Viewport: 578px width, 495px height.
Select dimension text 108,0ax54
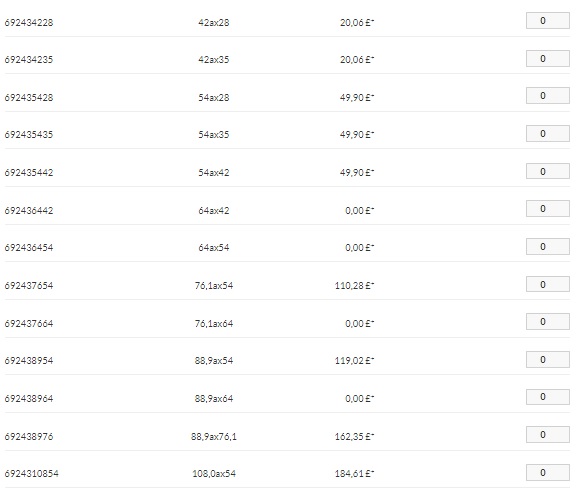tap(214, 474)
